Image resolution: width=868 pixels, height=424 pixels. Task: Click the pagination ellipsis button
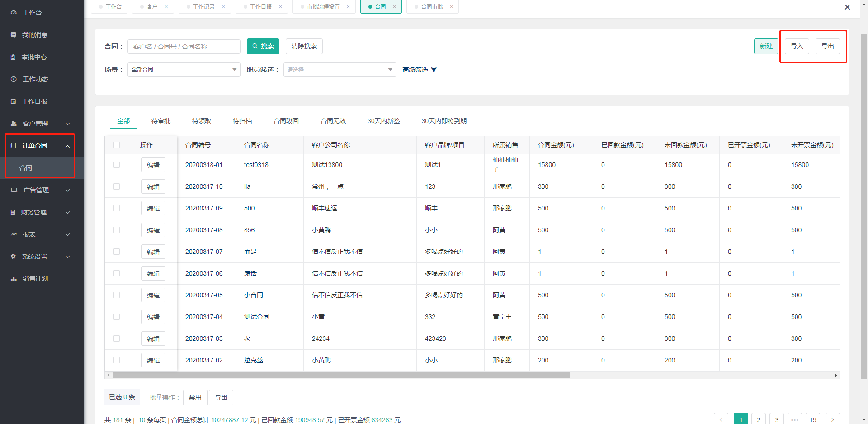(x=795, y=419)
